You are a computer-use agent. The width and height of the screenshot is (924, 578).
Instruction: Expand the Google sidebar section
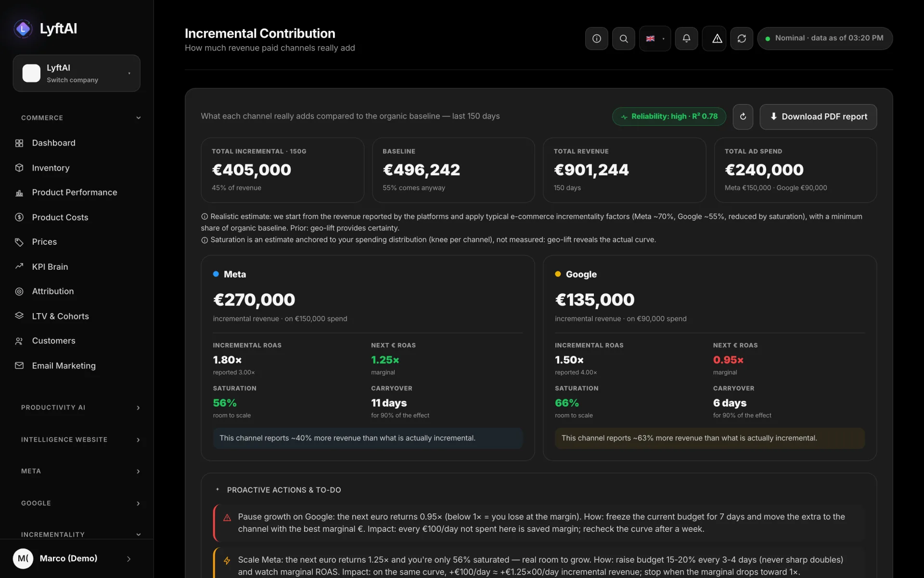[80, 503]
